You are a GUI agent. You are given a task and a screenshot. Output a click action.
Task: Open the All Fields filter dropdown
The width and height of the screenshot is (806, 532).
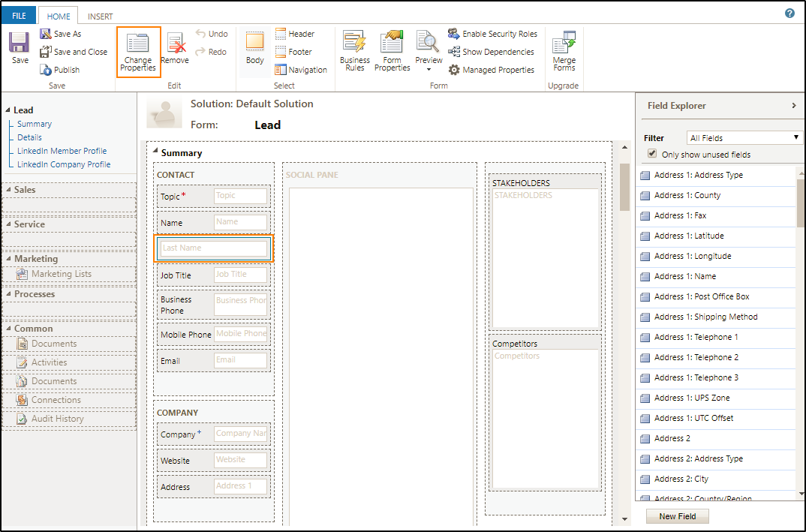click(744, 138)
